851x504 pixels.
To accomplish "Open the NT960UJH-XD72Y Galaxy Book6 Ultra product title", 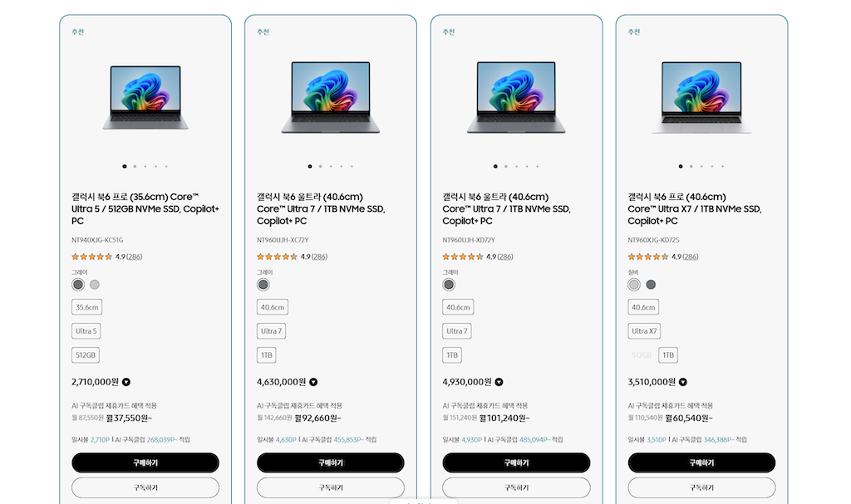I will (506, 209).
